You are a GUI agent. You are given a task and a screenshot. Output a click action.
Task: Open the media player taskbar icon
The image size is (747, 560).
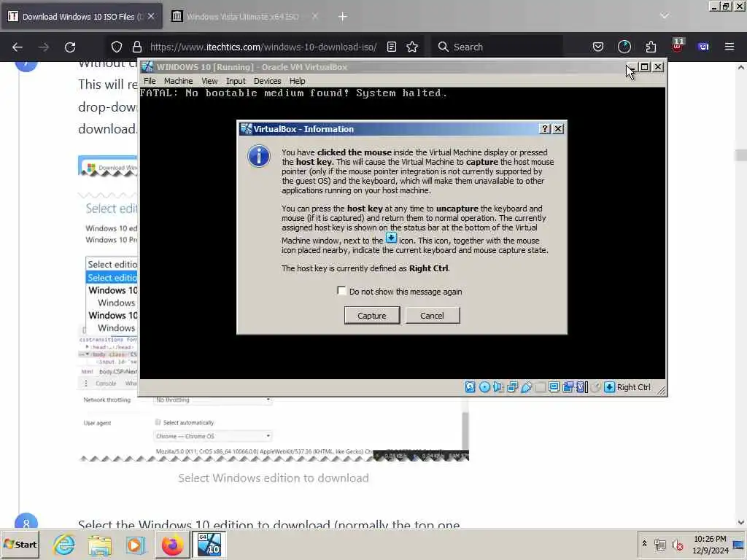[x=135, y=544]
